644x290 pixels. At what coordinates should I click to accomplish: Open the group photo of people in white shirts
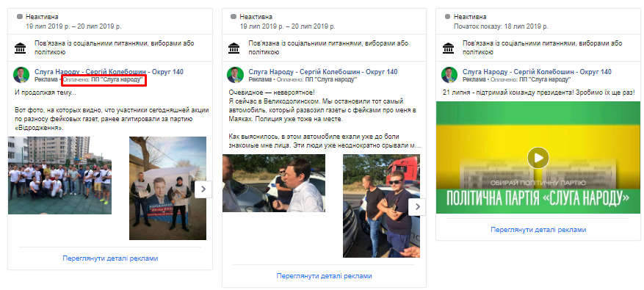pyautogui.click(x=59, y=175)
